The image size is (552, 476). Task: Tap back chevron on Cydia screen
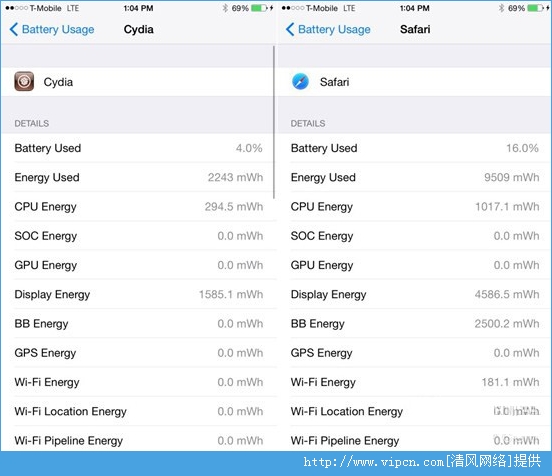[x=14, y=30]
